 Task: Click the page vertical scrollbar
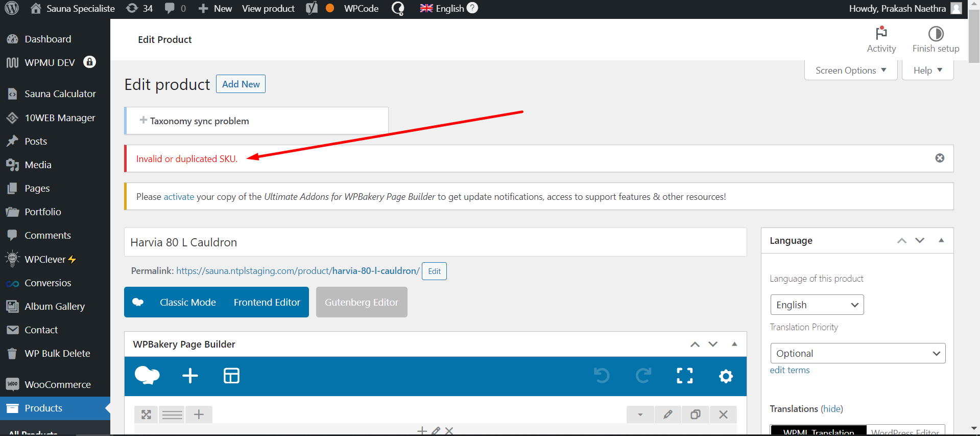(x=974, y=37)
